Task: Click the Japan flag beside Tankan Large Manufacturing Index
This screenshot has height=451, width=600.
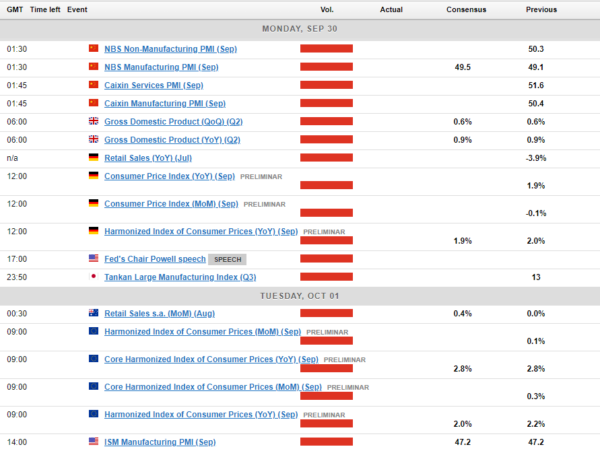Action: 94,276
